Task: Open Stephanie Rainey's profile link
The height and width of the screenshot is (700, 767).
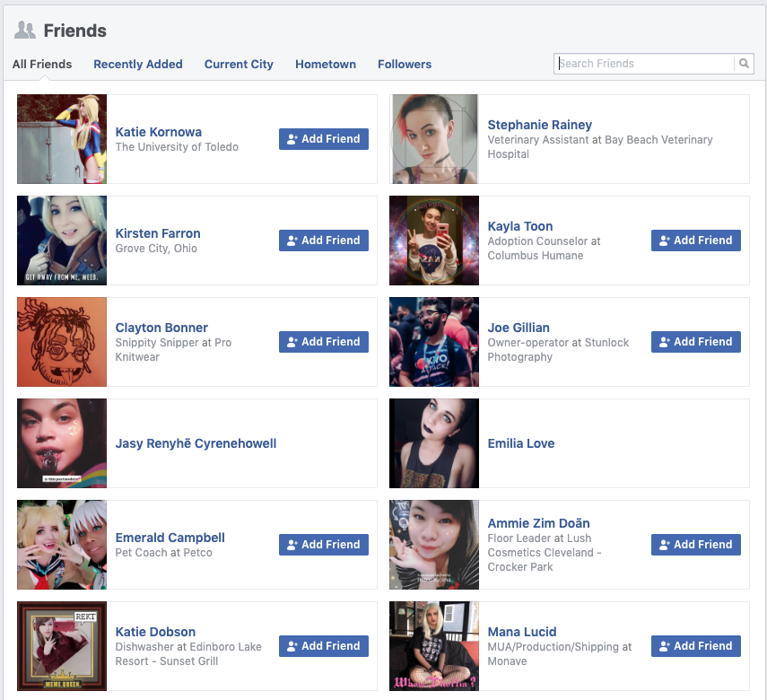Action: tap(539, 125)
